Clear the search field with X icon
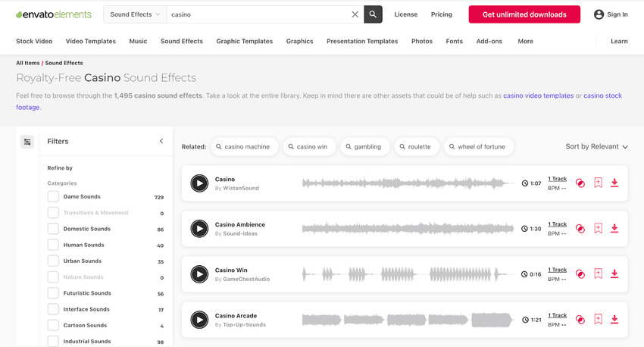Image resolution: width=644 pixels, height=347 pixels. (x=355, y=14)
